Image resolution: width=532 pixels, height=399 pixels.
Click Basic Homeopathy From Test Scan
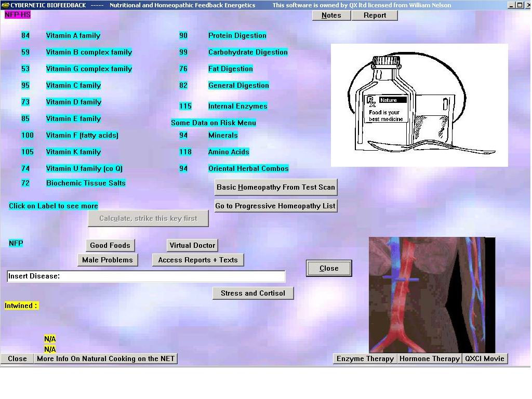click(x=276, y=187)
